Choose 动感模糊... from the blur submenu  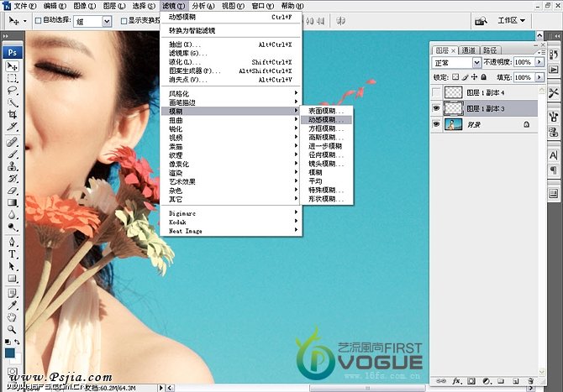point(321,120)
